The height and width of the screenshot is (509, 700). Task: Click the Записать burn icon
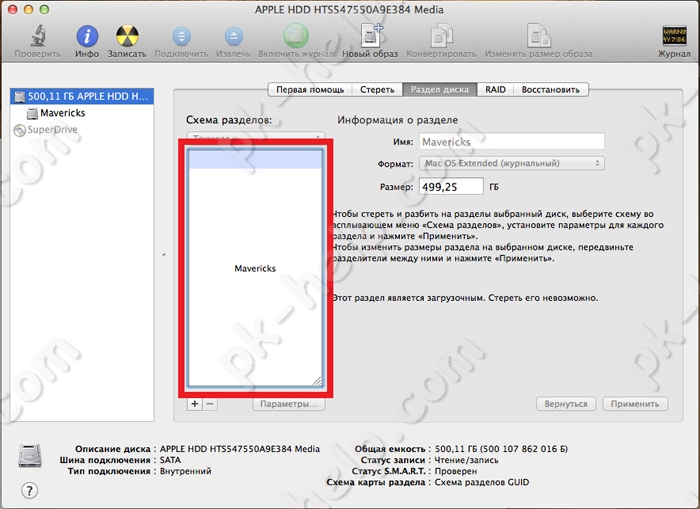pyautogui.click(x=127, y=36)
